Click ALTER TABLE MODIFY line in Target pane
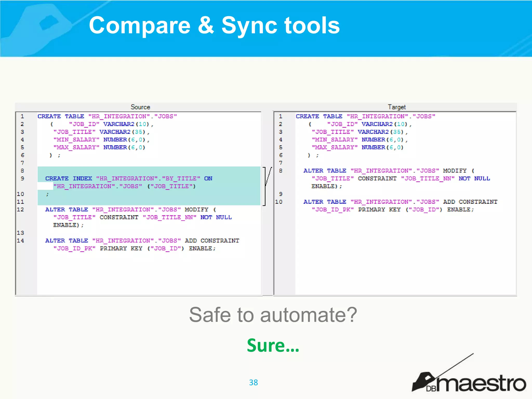Image resolution: width=532 pixels, height=399 pixels. click(x=389, y=171)
